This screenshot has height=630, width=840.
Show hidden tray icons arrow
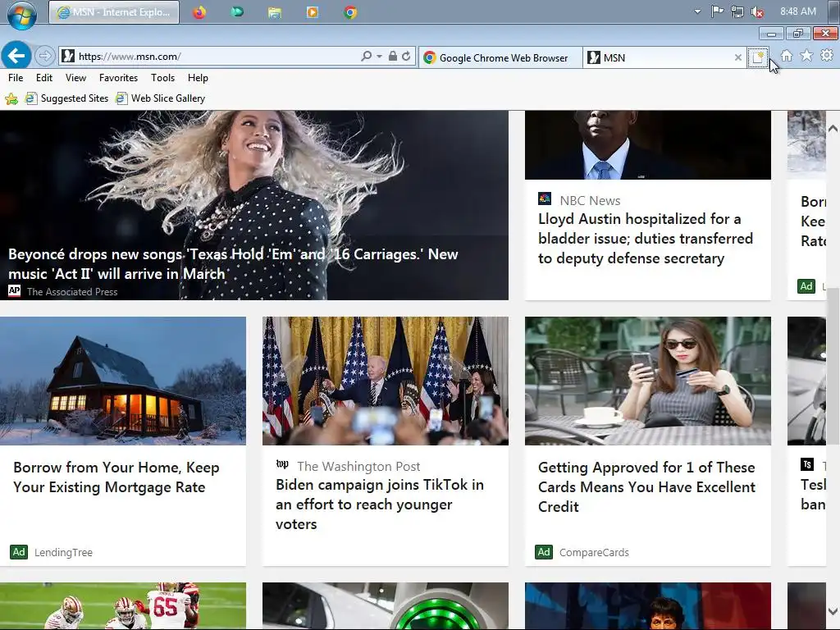click(697, 11)
